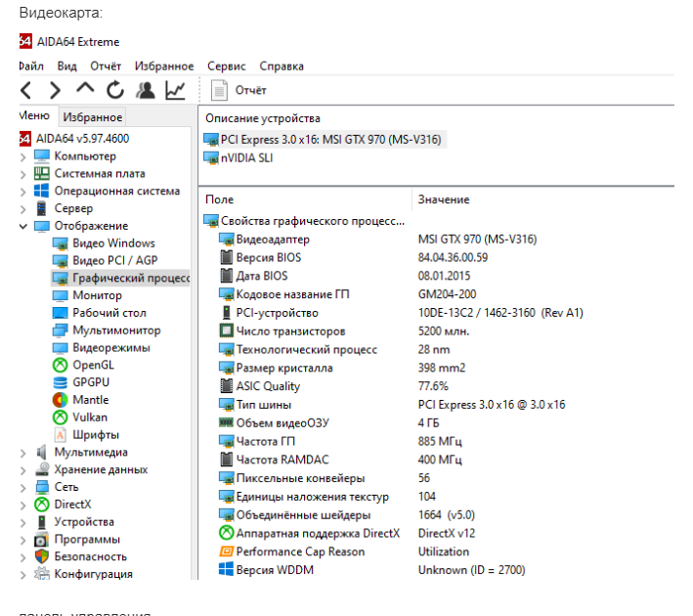Click the graph chart toolbar icon
693x616 pixels.
tap(176, 91)
